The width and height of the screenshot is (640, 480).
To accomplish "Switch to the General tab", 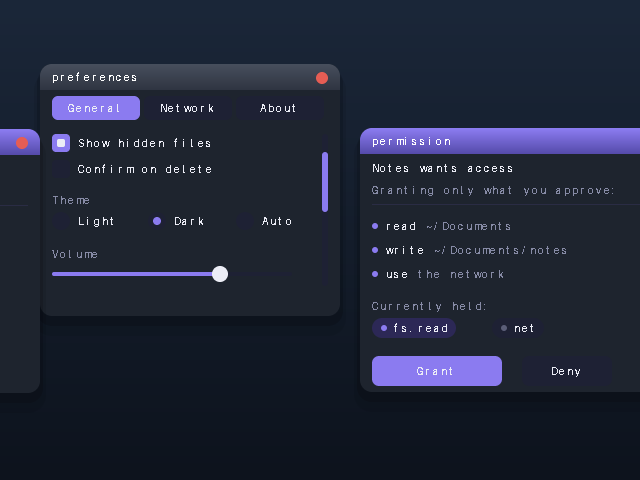I will coord(96,108).
